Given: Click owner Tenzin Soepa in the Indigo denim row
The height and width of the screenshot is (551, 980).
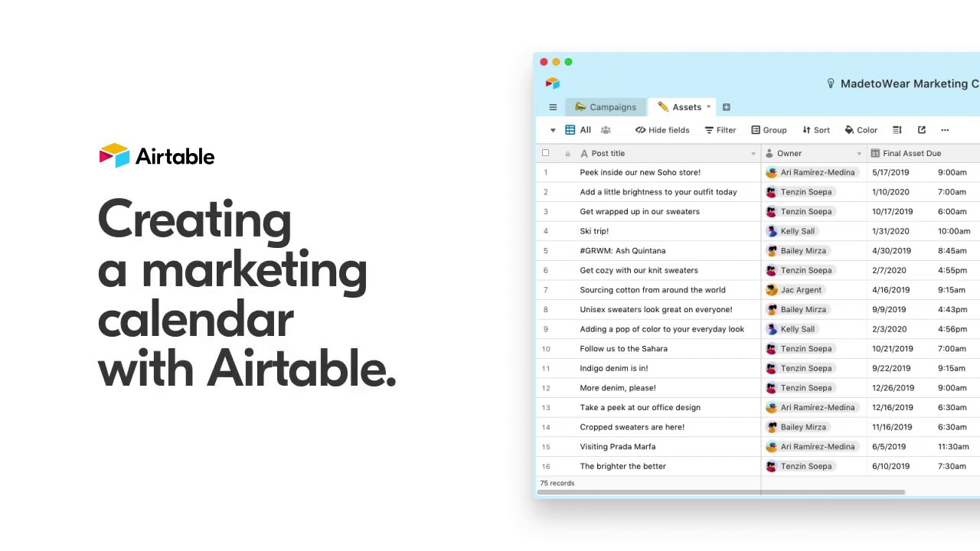Looking at the screenshot, I should [799, 368].
